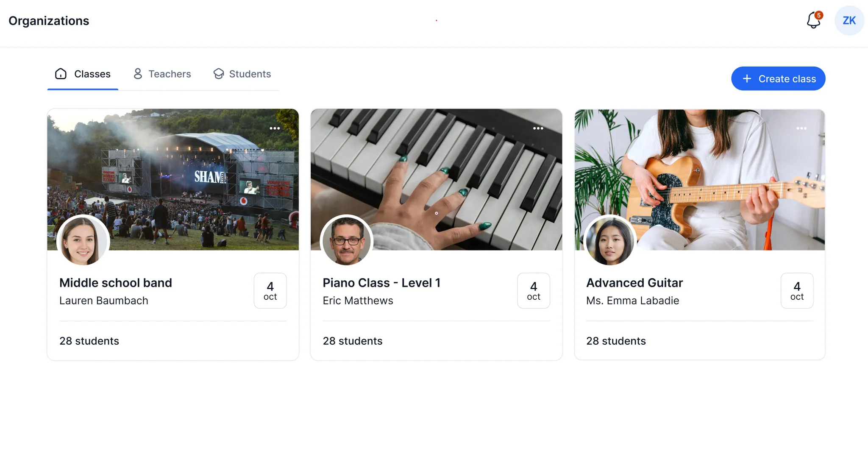This screenshot has width=868, height=474.
Task: Click the plus icon in Create class
Action: pyautogui.click(x=747, y=78)
